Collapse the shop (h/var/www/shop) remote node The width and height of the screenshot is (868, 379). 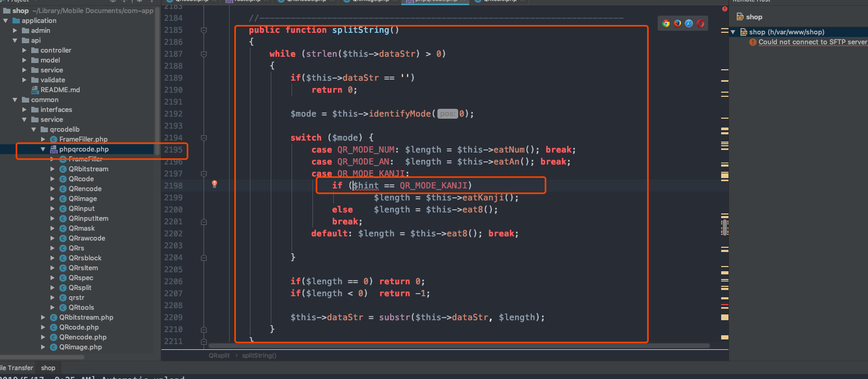[733, 32]
